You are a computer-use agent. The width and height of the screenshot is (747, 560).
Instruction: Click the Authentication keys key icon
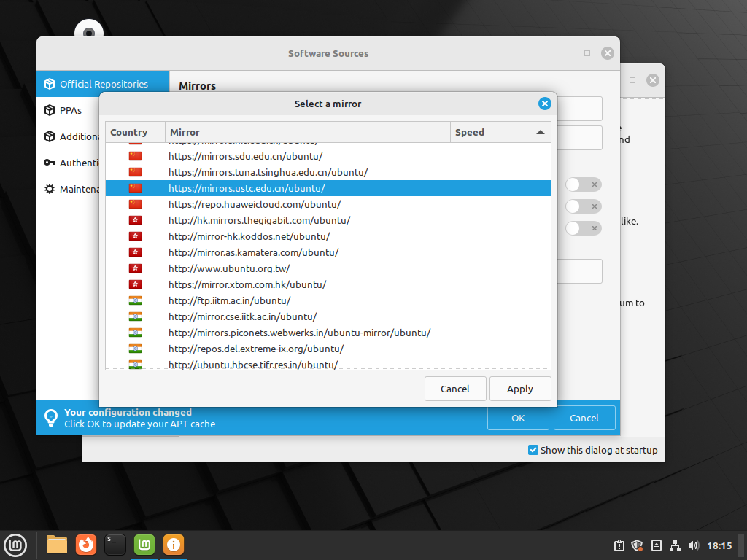(50, 163)
